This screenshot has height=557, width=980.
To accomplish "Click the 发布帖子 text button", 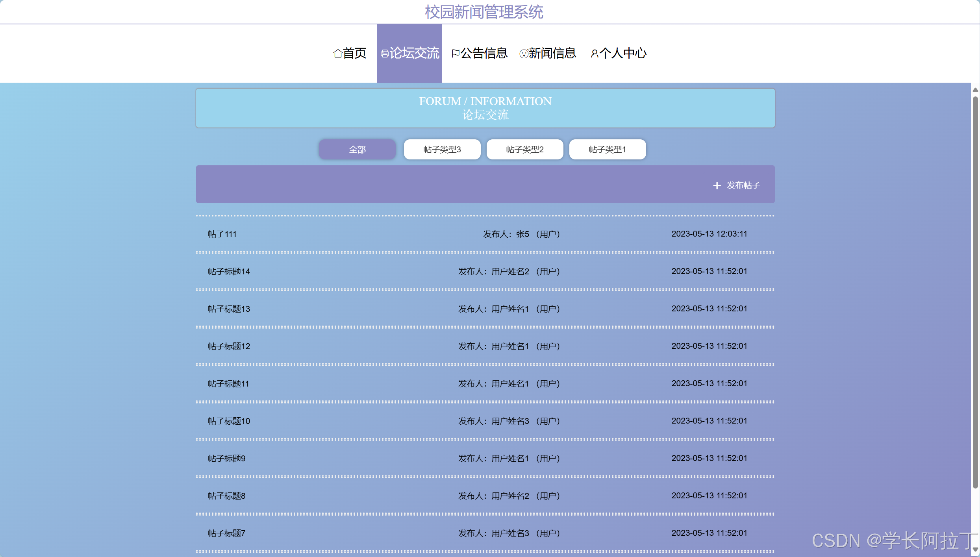I will (x=743, y=185).
